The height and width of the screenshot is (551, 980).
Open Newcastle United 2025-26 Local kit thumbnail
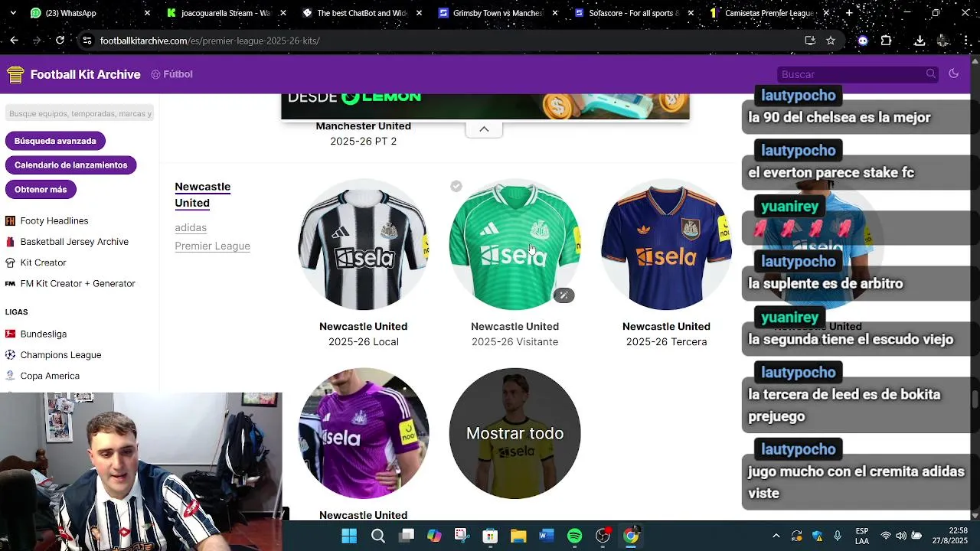pyautogui.click(x=364, y=245)
